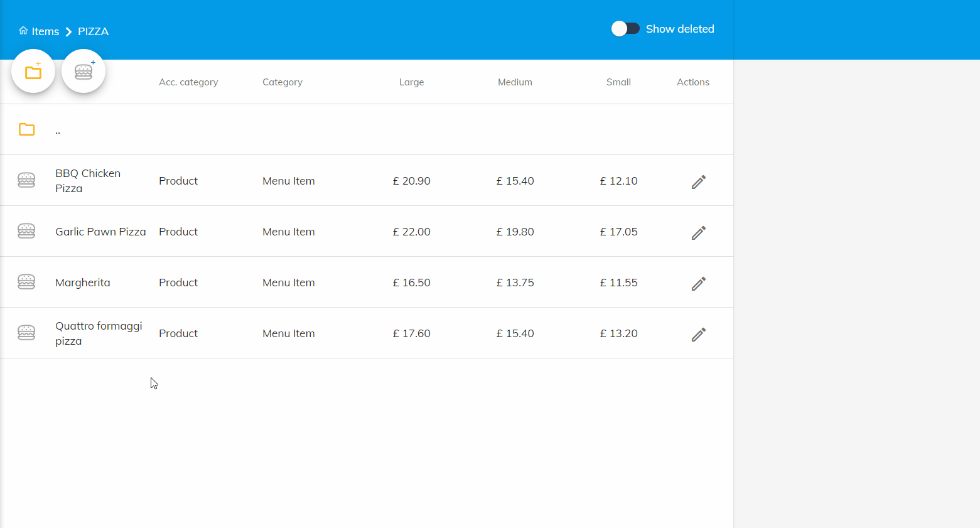The image size is (980, 528).
Task: Click burger icon beside BBQ Chicken Pizza
Action: [x=26, y=180]
